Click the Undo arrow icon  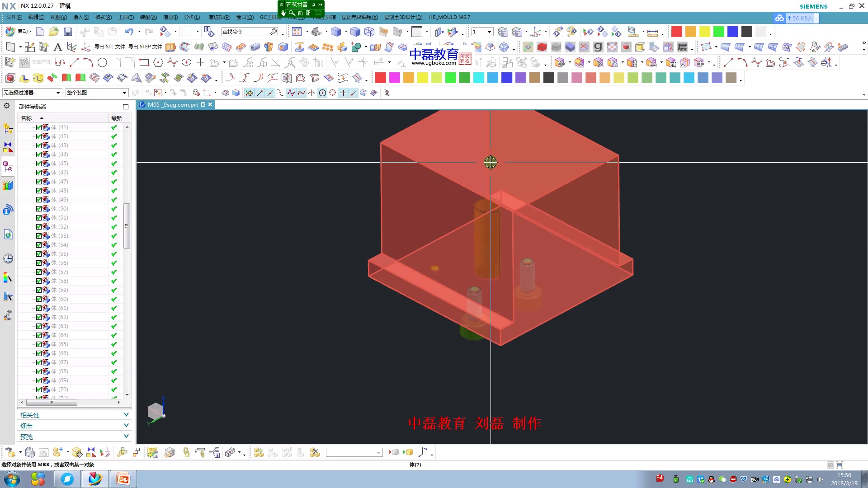click(129, 32)
